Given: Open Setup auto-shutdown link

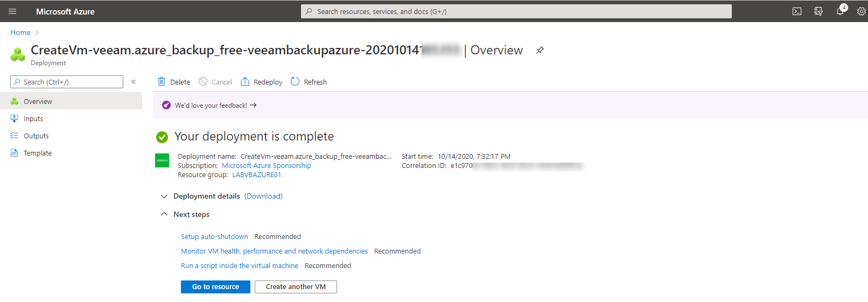Looking at the screenshot, I should [214, 237].
